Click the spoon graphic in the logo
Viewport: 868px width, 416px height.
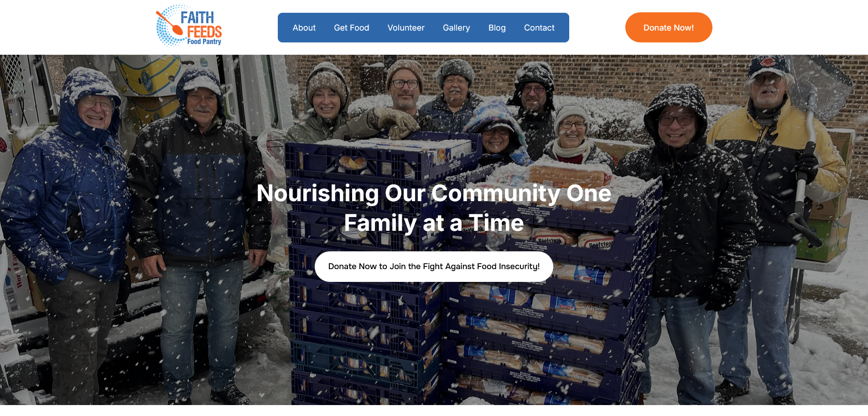point(170,24)
